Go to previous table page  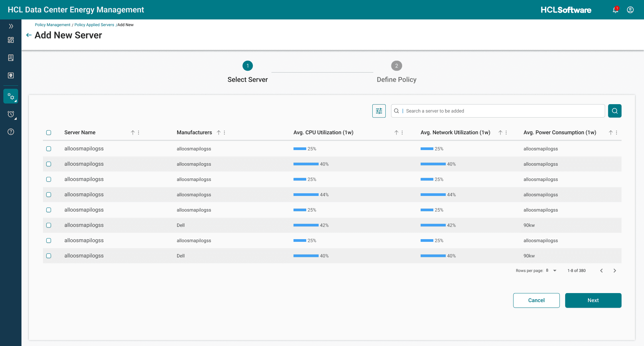pyautogui.click(x=601, y=271)
